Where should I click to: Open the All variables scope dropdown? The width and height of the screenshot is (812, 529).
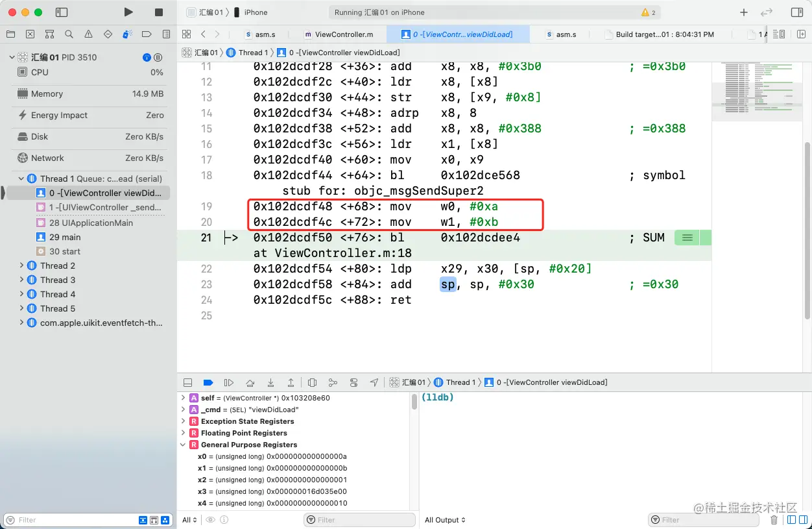pos(189,520)
